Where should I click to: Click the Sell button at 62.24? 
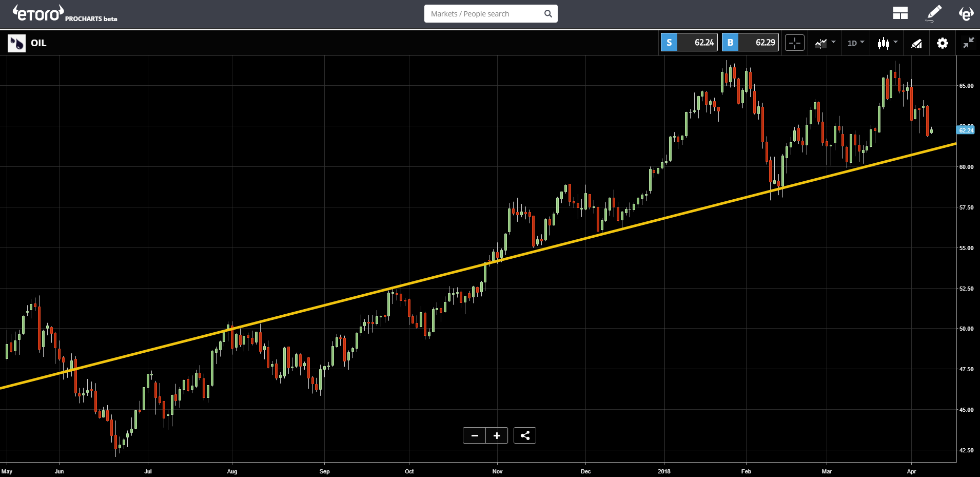tap(689, 43)
